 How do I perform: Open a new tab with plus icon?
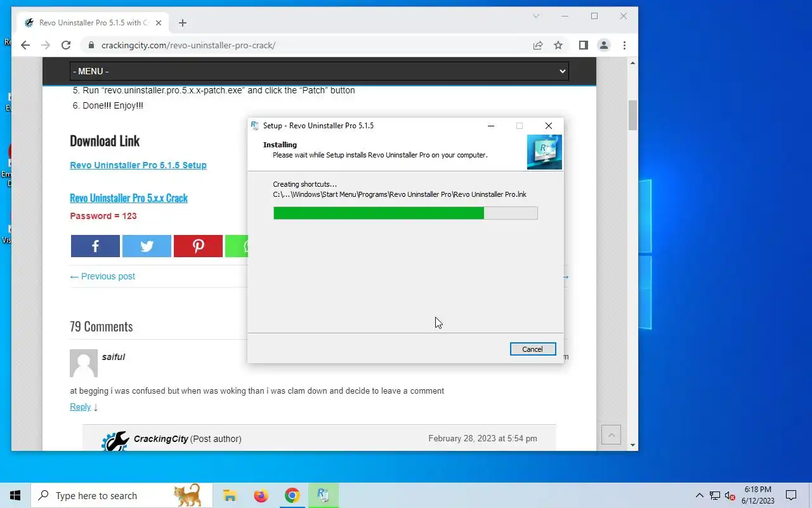183,23
